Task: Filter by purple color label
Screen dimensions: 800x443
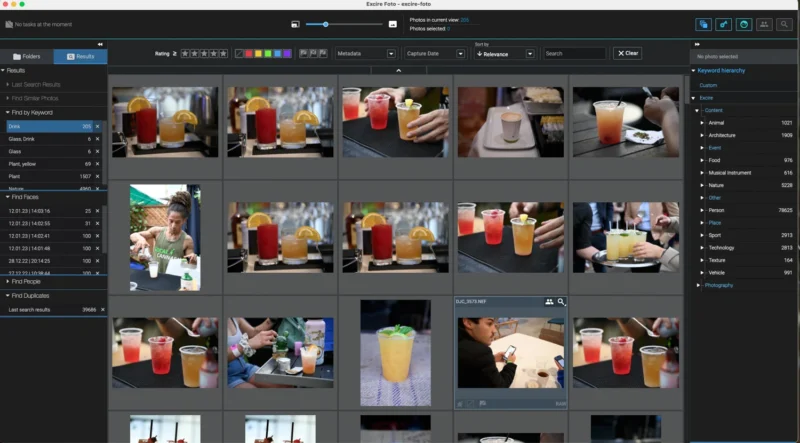Action: (x=287, y=53)
